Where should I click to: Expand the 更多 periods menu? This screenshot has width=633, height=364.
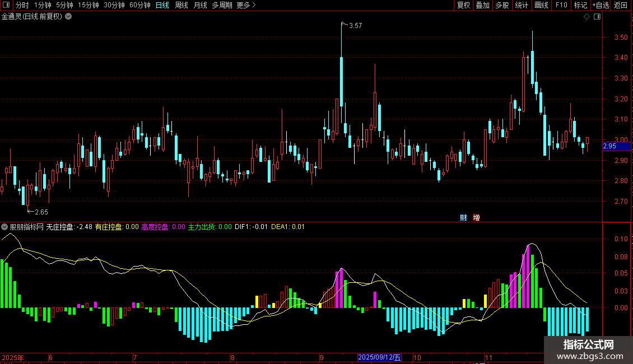[246, 6]
